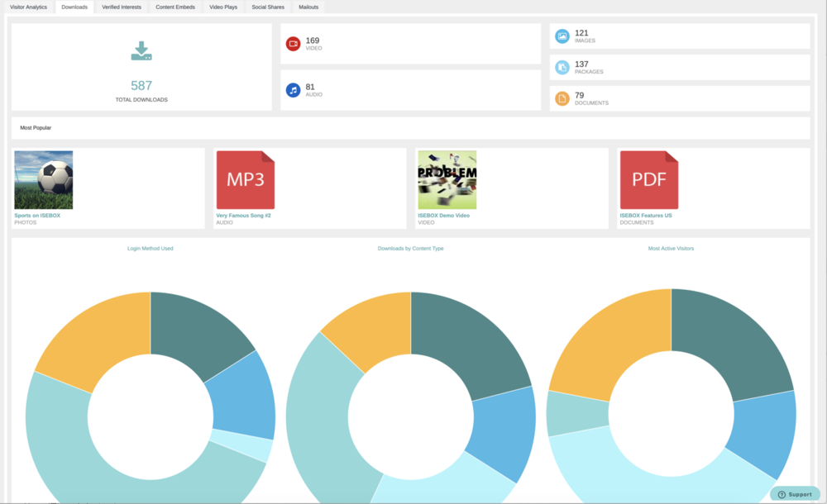
Task: Click the Most Active Visitors title
Action: pyautogui.click(x=671, y=249)
